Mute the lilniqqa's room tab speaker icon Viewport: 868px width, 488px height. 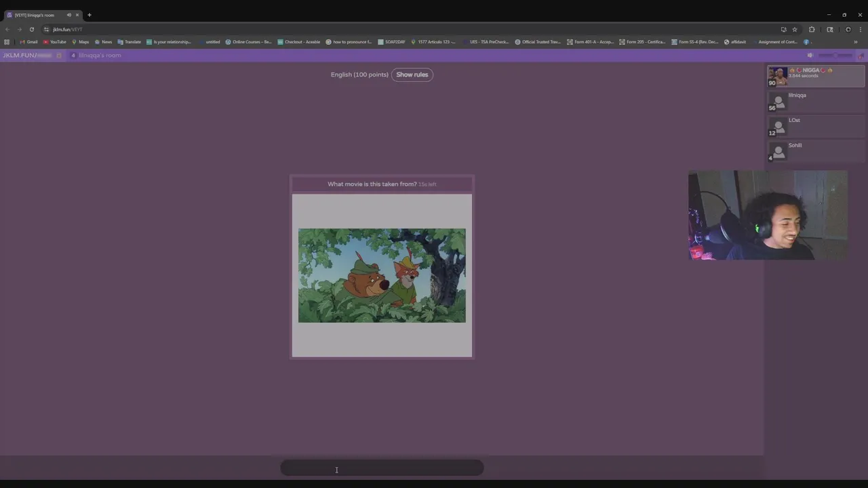point(68,15)
